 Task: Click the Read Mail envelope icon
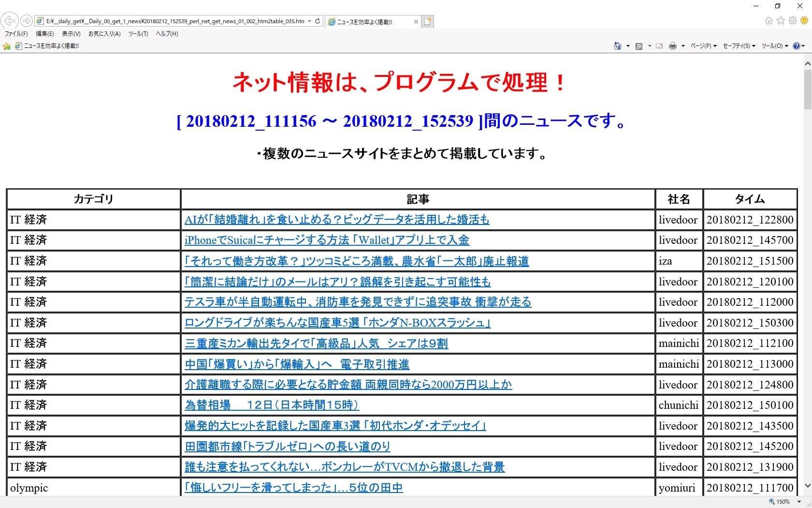coord(659,46)
